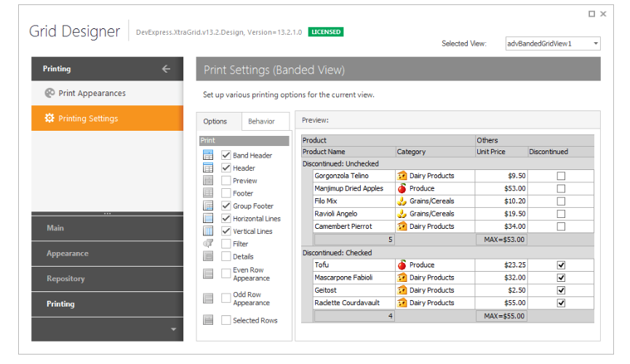Click grains icon in Filo Mix row

tap(402, 201)
